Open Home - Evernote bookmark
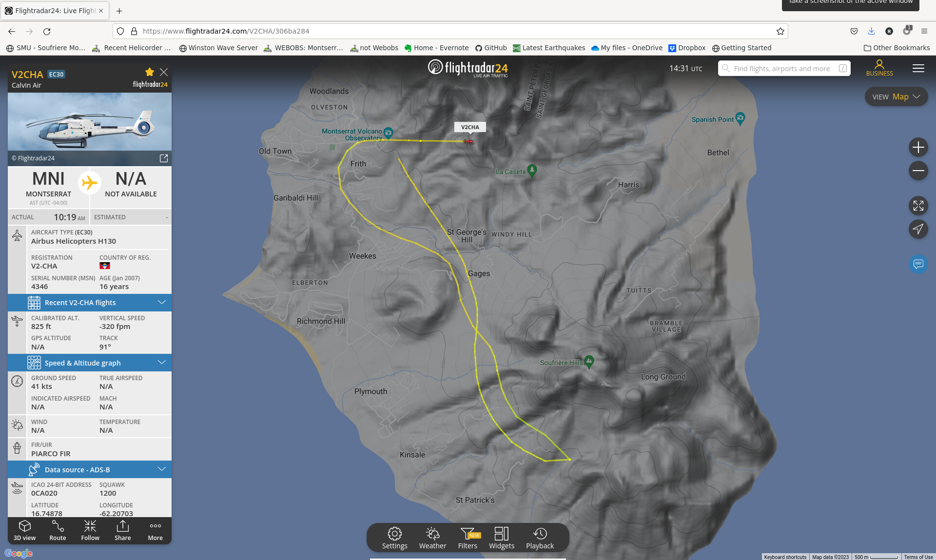 tap(436, 48)
